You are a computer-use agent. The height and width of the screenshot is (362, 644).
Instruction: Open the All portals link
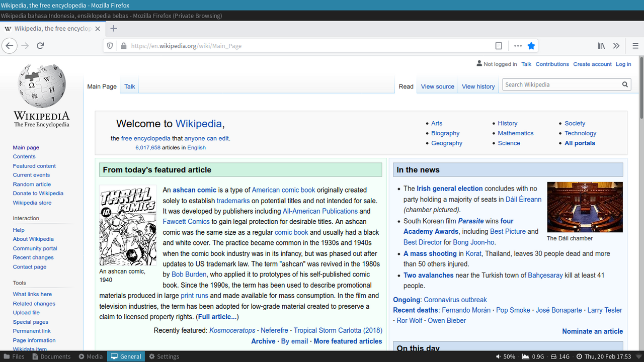(x=580, y=143)
